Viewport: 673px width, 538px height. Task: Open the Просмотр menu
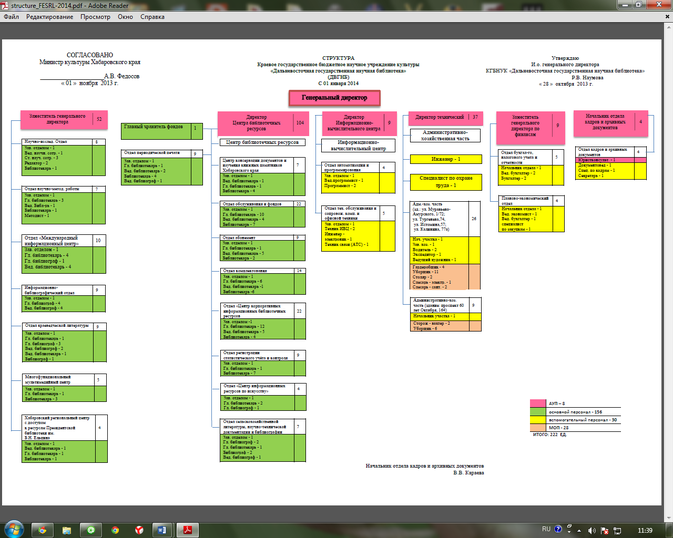tap(95, 17)
